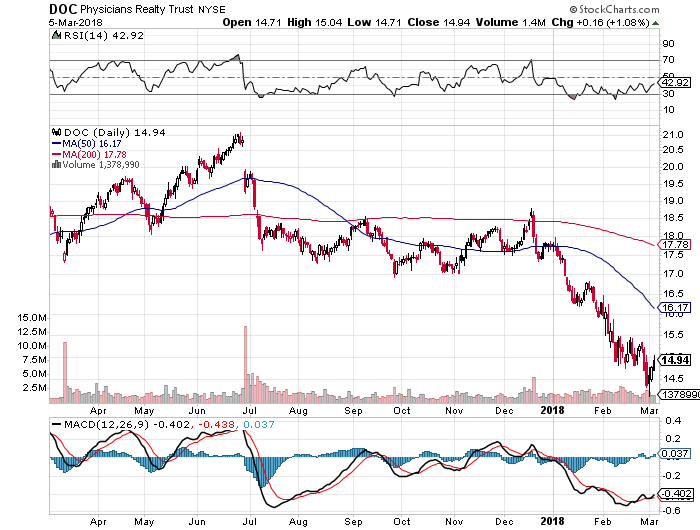
Task: Click the Low 14.71 value
Action: (x=374, y=22)
